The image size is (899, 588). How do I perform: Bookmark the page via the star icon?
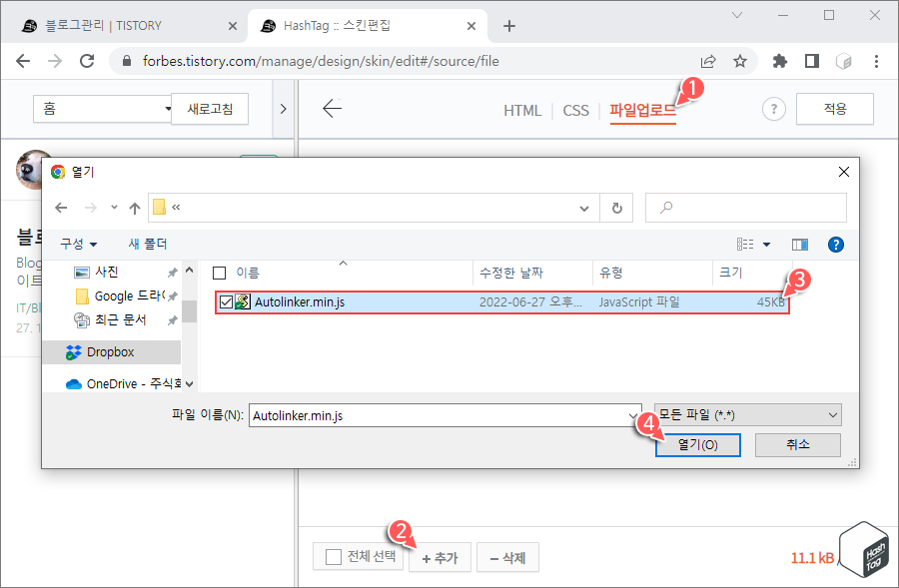[739, 61]
